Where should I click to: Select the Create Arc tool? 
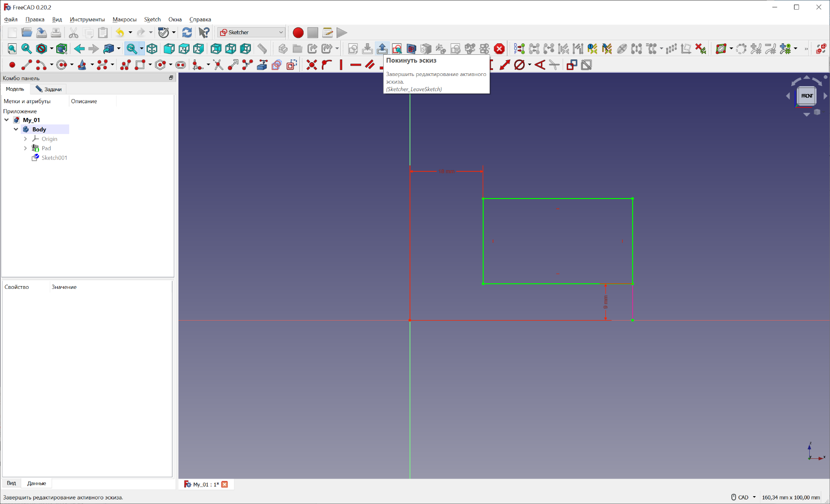(41, 65)
